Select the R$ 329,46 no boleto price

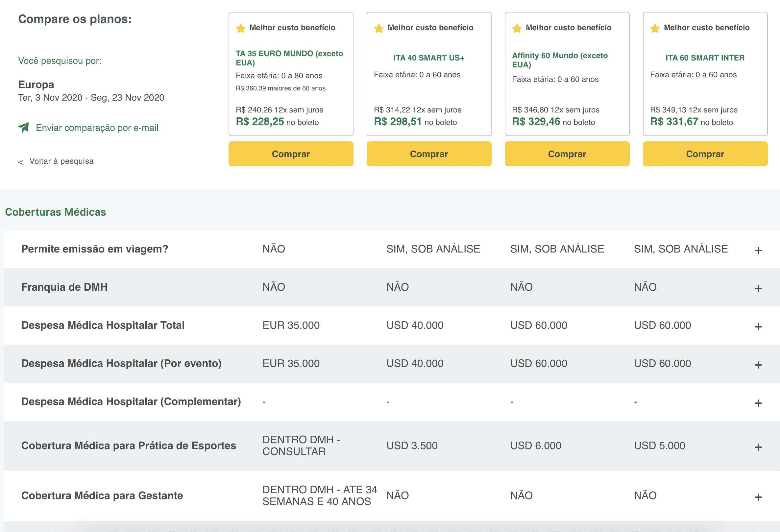point(553,122)
